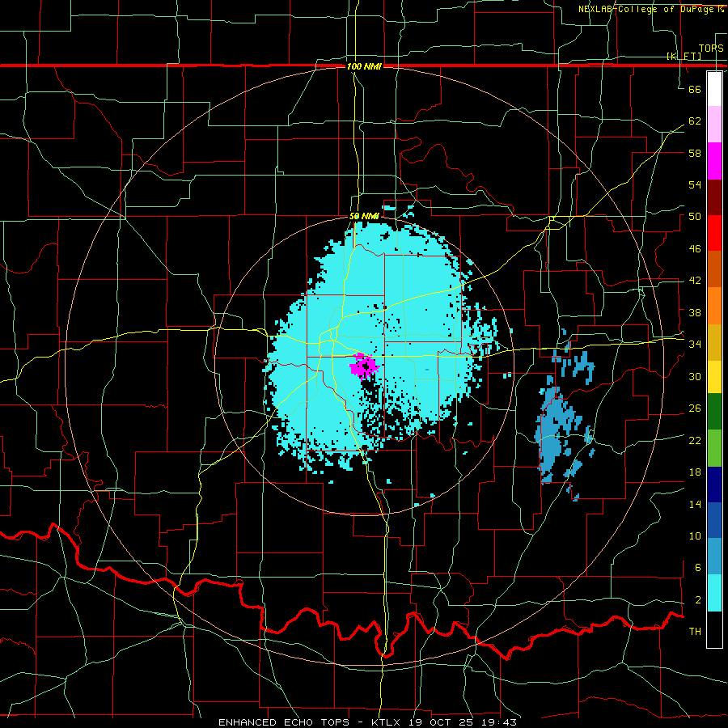Click the light green legend swatch

[x=714, y=448]
